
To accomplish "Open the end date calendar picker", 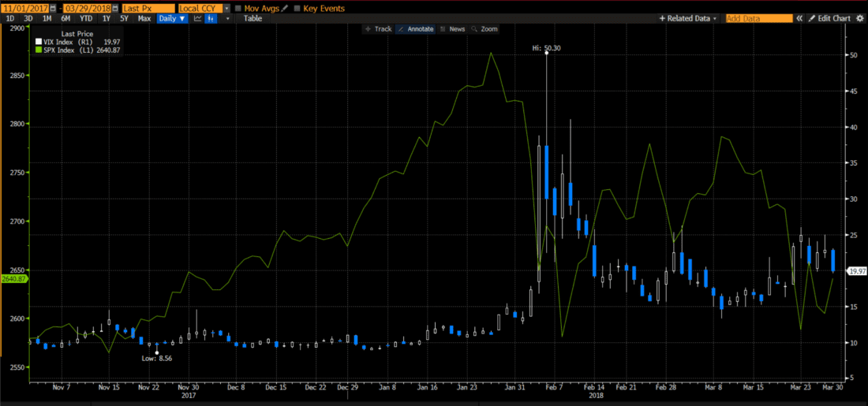I will pos(116,9).
